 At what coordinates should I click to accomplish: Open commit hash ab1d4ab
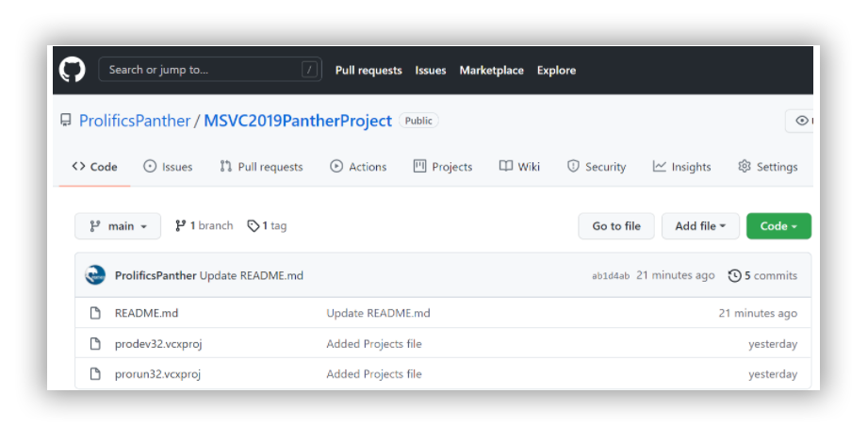pos(611,276)
